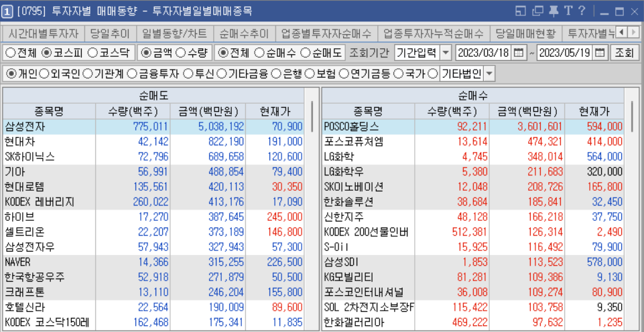Select the 셀트리온 row
Screen dimensions: 644x332
point(153,232)
